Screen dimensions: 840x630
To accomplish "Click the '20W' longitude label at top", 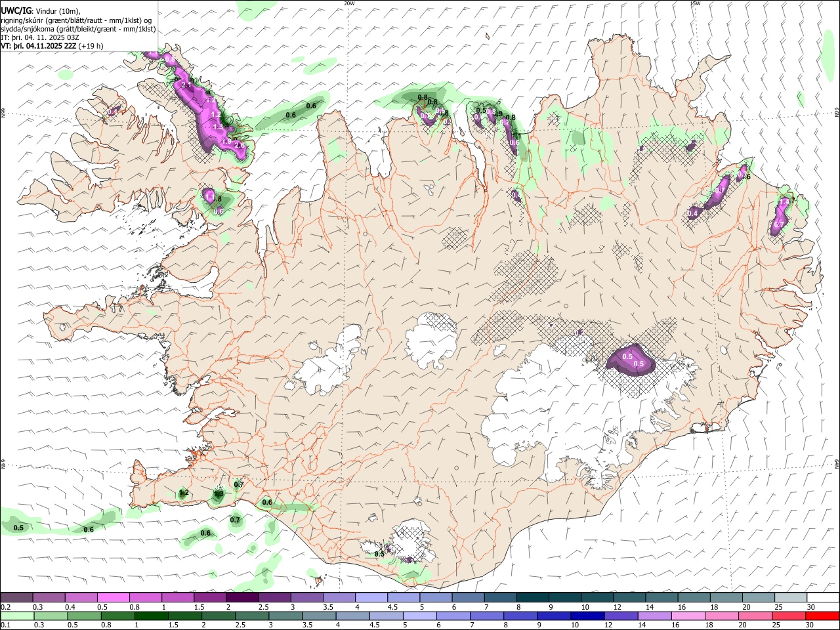I will [350, 3].
